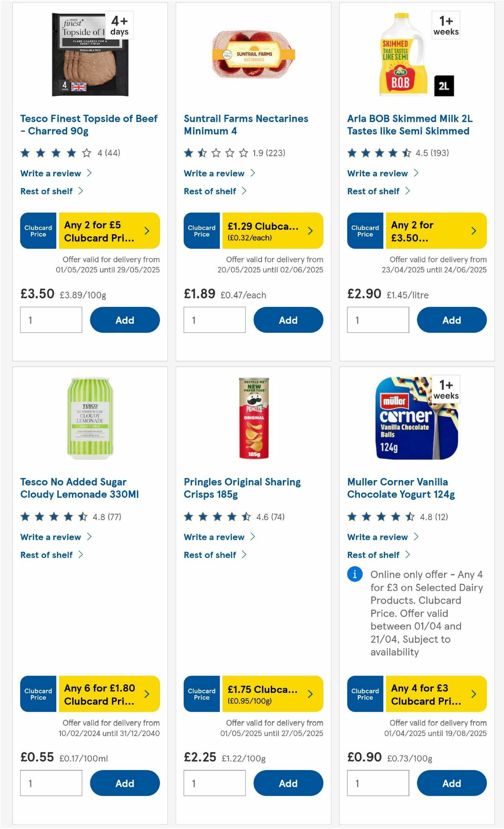Click Rest of shelf under Muller Corner Yogurt

[x=373, y=554]
